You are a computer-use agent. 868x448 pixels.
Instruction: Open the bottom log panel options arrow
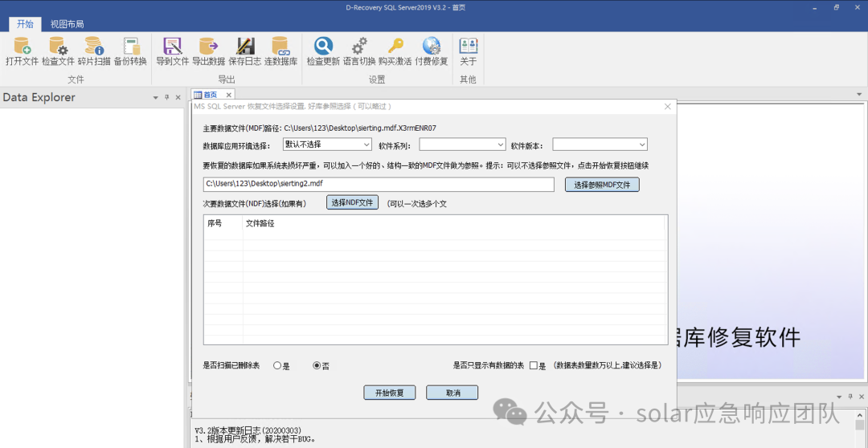(838, 397)
